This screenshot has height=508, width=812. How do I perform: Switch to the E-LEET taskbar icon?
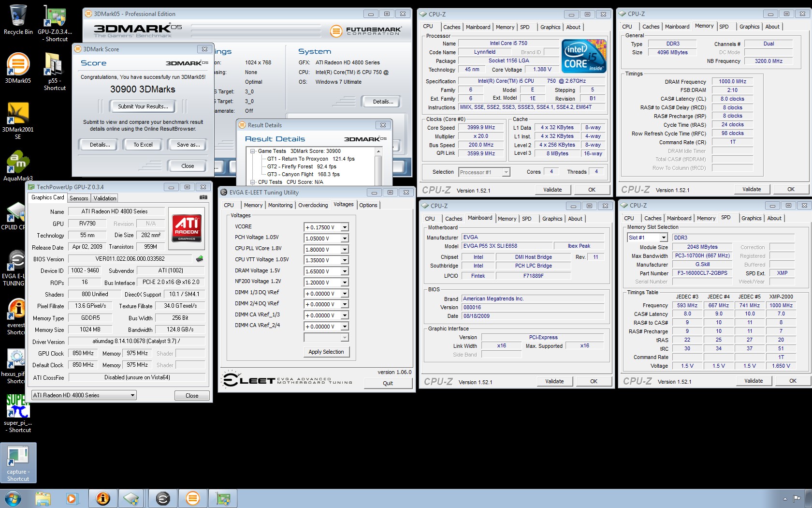coord(163,498)
